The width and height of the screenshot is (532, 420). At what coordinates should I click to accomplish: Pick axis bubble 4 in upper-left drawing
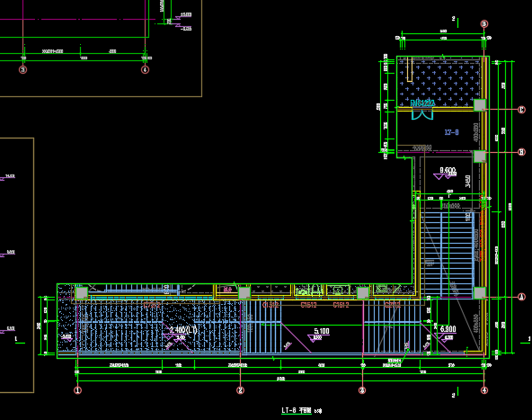[145, 69]
